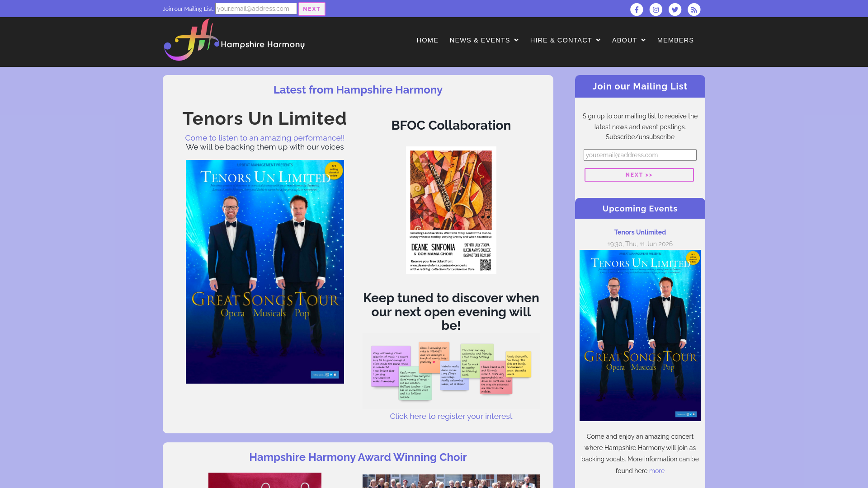The height and width of the screenshot is (488, 868).
Task: Open the About menu item
Action: [x=624, y=40]
